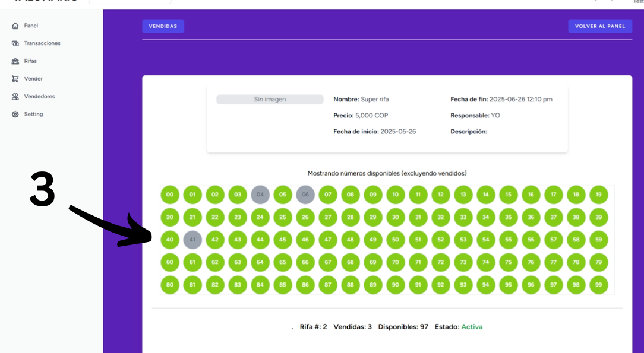Click the Panel home icon in sidebar
The width and height of the screenshot is (644, 353).
(x=15, y=26)
